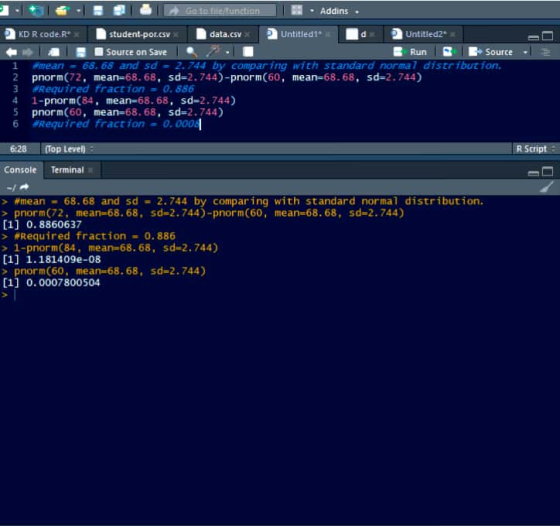Run the current line with Run
This screenshot has width=560, height=526.
pyautogui.click(x=410, y=52)
